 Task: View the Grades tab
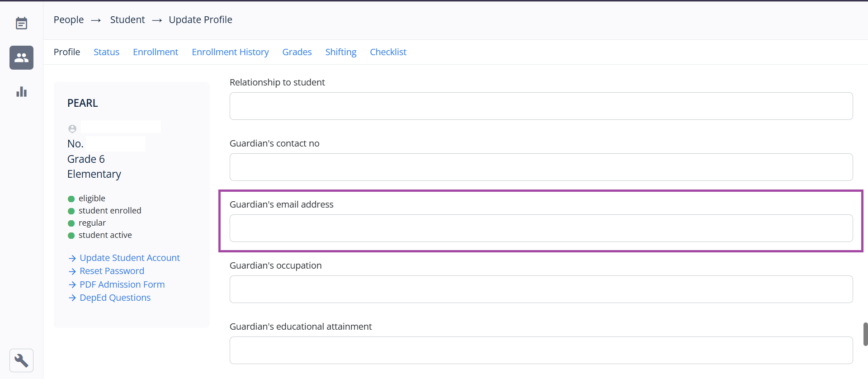[297, 52]
